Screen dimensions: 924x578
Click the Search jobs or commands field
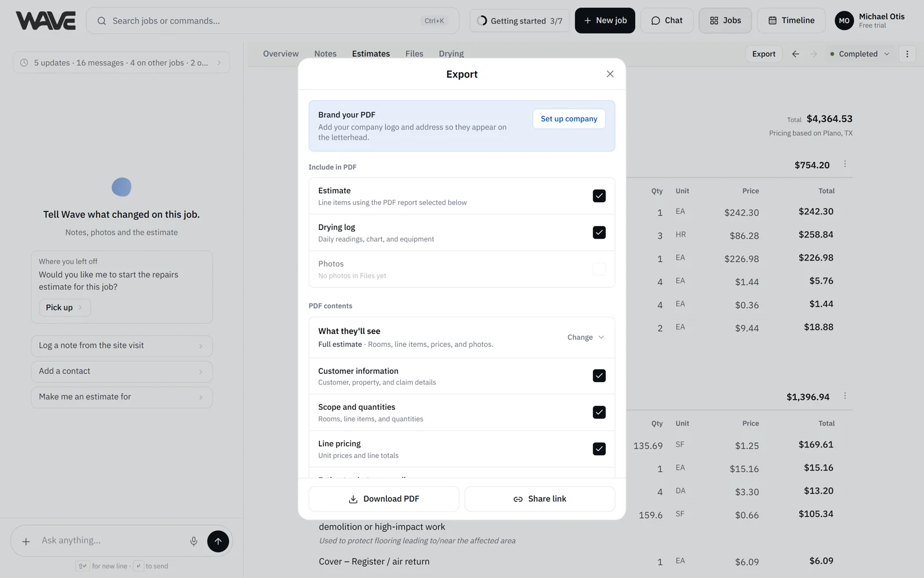(273, 21)
